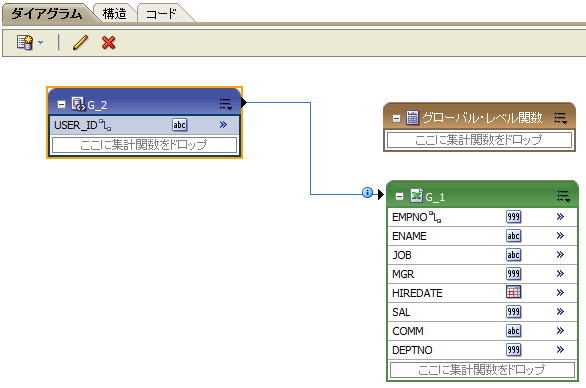Click the 999 type icon for SAL

click(x=513, y=312)
